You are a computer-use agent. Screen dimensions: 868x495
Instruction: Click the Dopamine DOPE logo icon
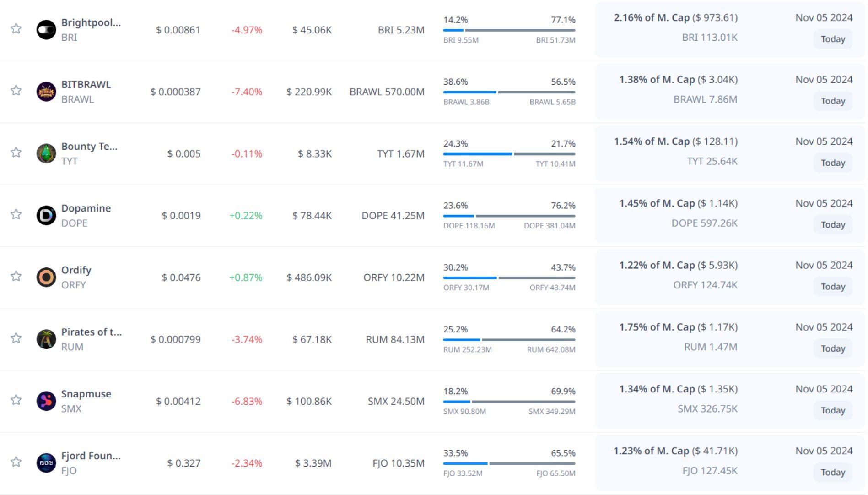pyautogui.click(x=46, y=215)
